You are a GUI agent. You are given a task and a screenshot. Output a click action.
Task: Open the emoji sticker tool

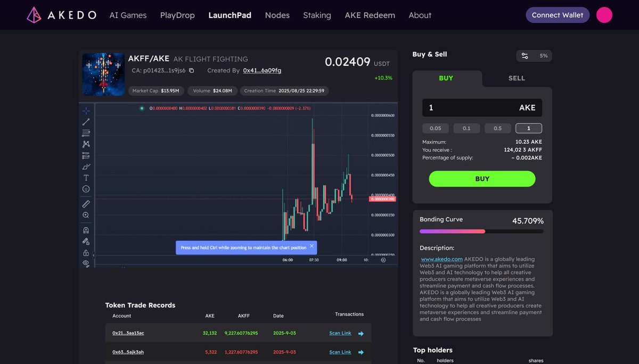click(86, 189)
